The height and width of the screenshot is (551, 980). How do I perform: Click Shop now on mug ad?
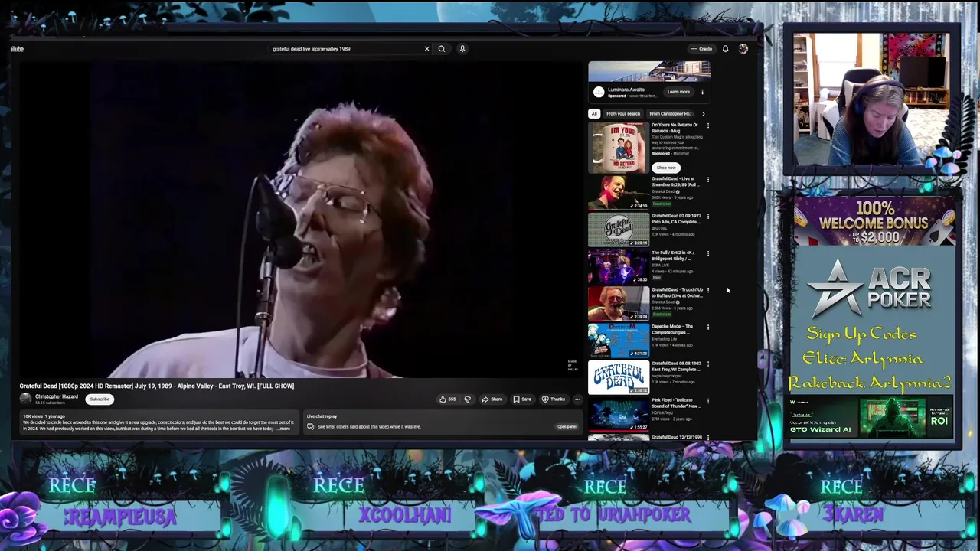[x=665, y=168]
